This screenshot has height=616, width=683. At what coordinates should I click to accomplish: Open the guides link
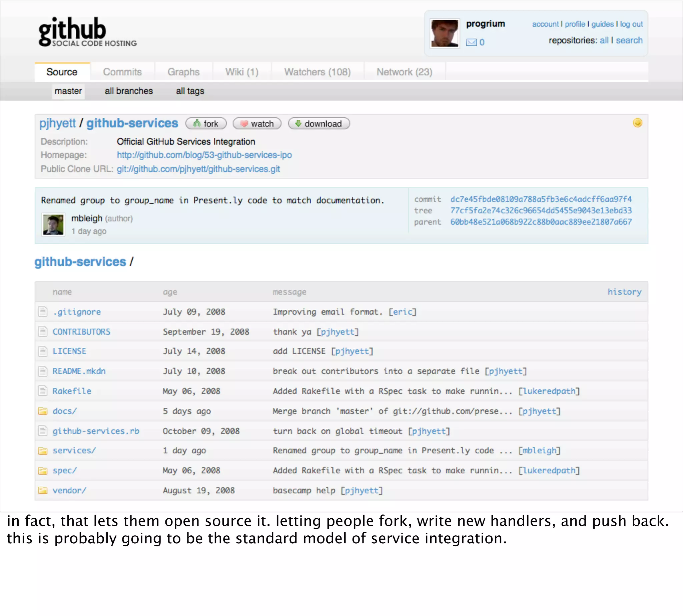tap(602, 24)
